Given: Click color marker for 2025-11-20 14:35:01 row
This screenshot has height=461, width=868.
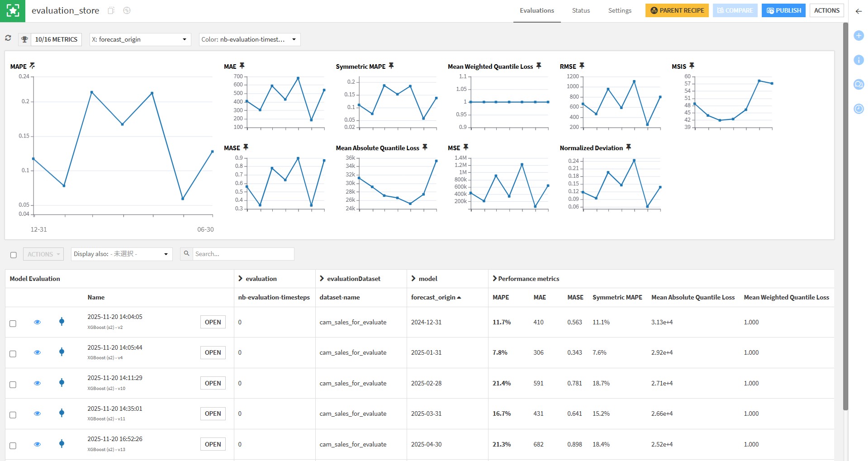Looking at the screenshot, I should (x=62, y=413).
